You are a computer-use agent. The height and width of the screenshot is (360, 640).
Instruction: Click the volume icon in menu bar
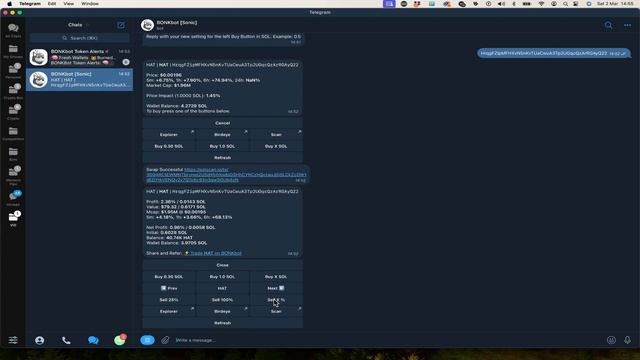[x=501, y=4]
